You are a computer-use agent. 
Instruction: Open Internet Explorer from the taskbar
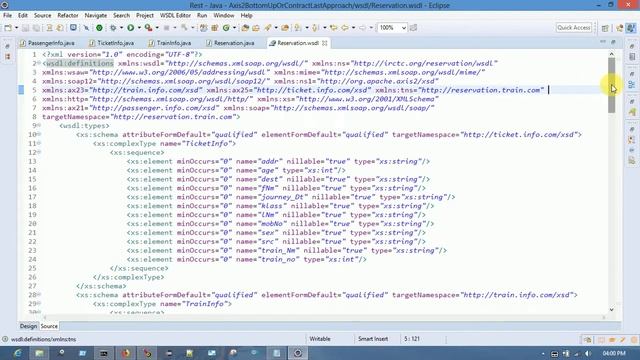pos(18,353)
